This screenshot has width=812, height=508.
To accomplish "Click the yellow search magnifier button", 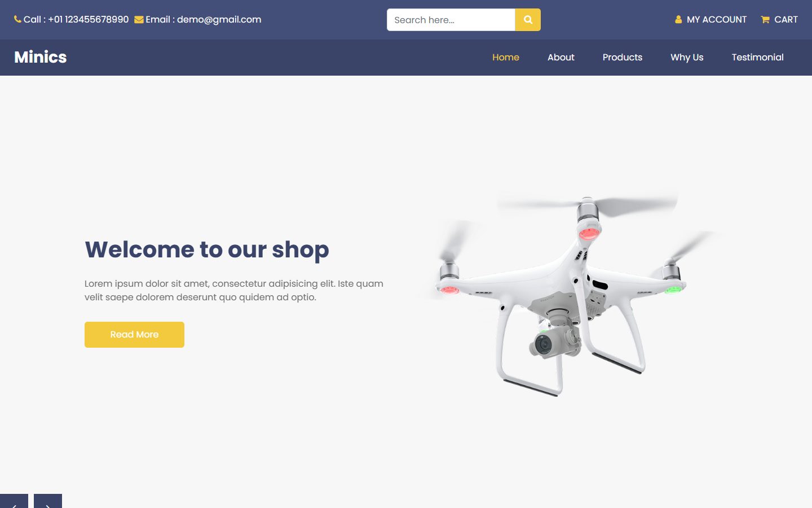I will pos(528,20).
